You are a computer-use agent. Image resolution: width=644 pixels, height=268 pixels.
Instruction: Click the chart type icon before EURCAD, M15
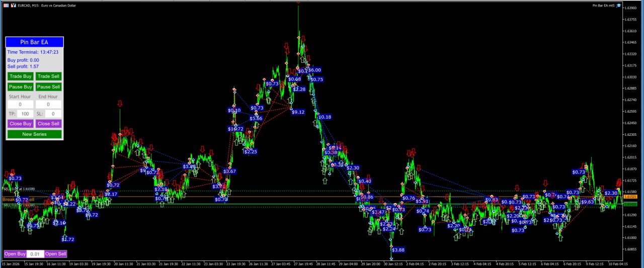click(x=13, y=5)
